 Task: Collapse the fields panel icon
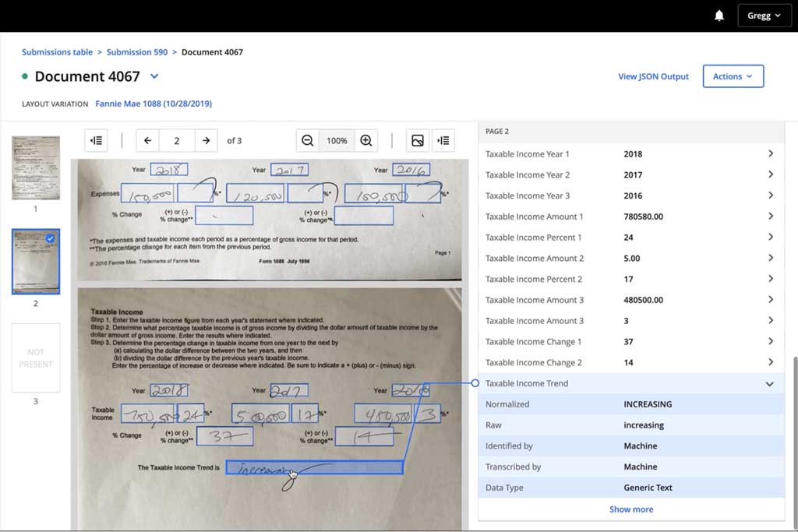click(x=443, y=140)
